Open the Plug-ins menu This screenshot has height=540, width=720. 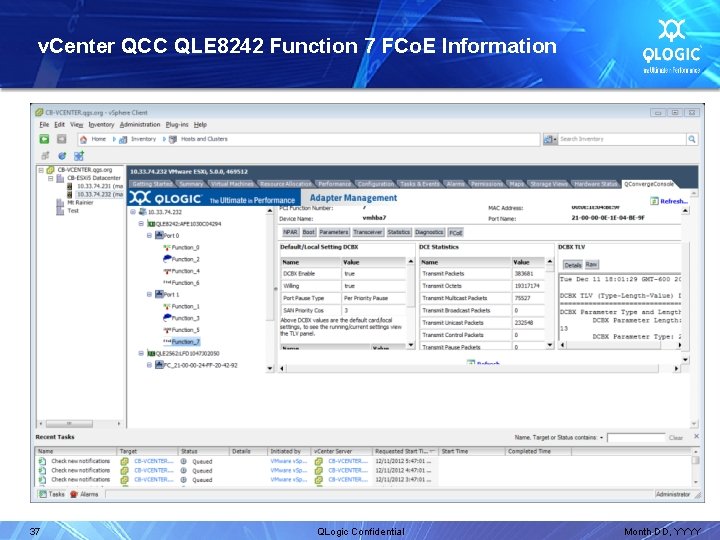[x=177, y=124]
